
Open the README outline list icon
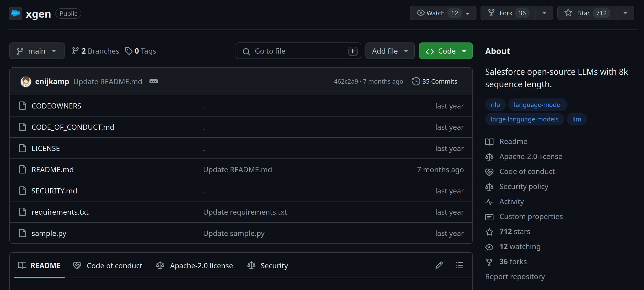click(x=459, y=265)
